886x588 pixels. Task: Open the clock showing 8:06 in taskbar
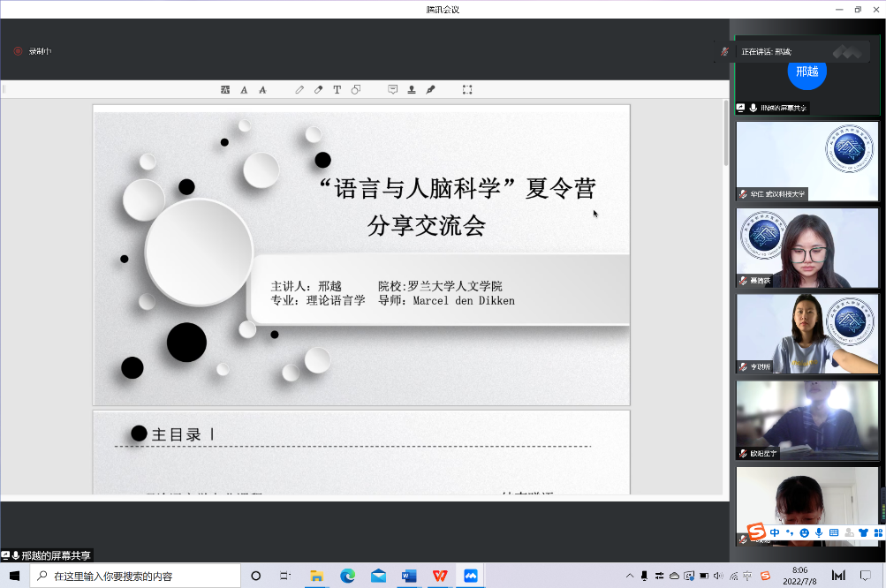pyautogui.click(x=799, y=576)
